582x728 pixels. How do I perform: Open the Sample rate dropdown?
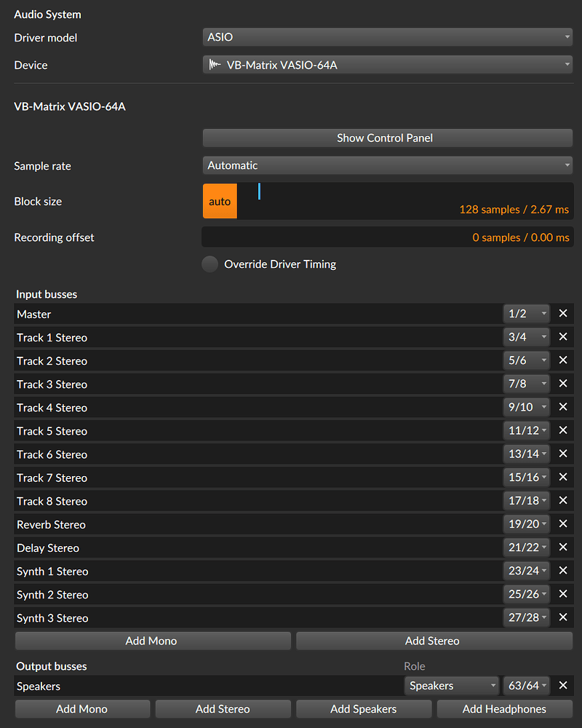pos(387,165)
